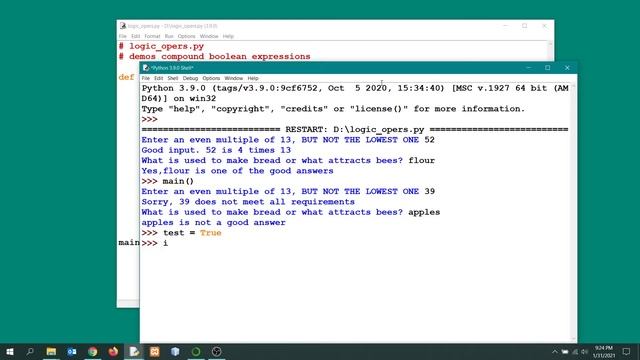Maximize the Python Shell window

coord(548,68)
